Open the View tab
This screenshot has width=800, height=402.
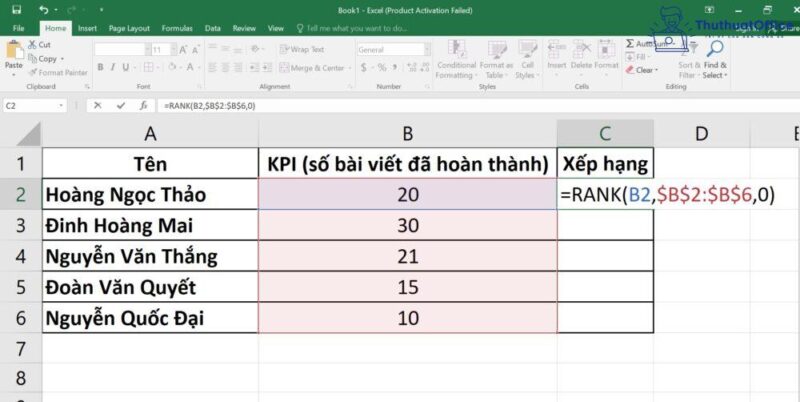pos(276,28)
